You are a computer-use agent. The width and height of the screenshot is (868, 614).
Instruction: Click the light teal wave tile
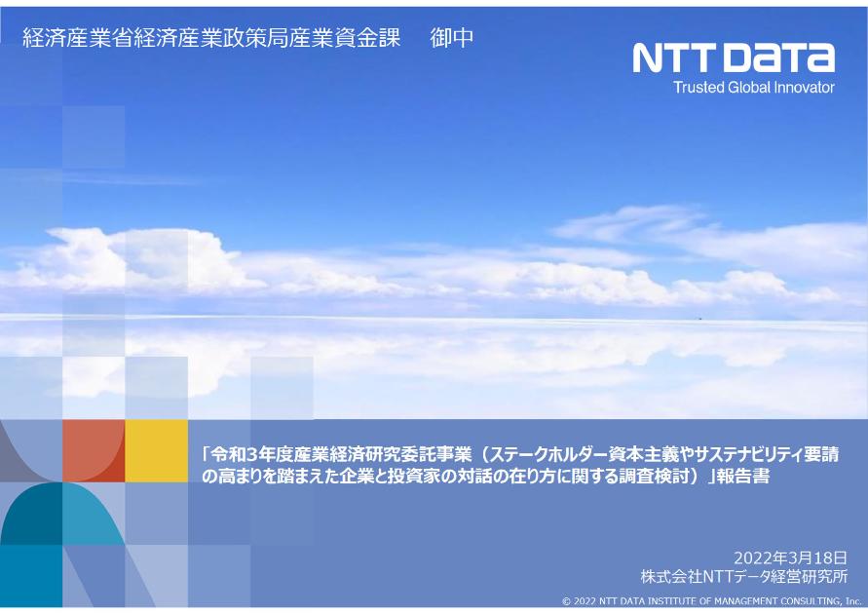click(x=93, y=512)
